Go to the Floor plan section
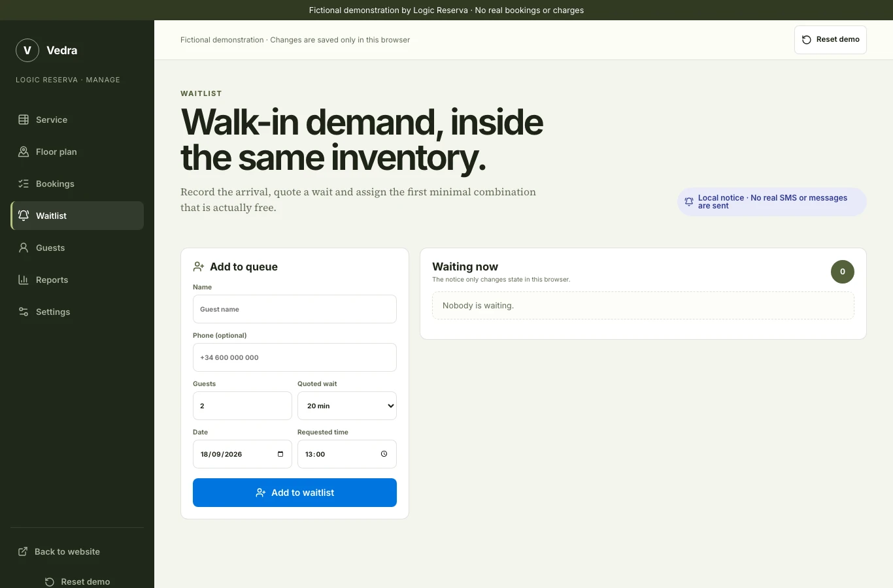Image resolution: width=893 pixels, height=588 pixels. click(77, 152)
